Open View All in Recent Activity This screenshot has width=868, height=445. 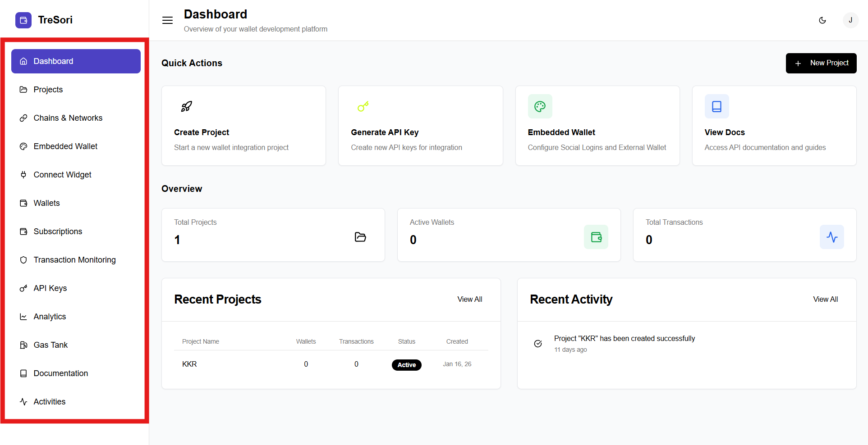[x=825, y=300]
